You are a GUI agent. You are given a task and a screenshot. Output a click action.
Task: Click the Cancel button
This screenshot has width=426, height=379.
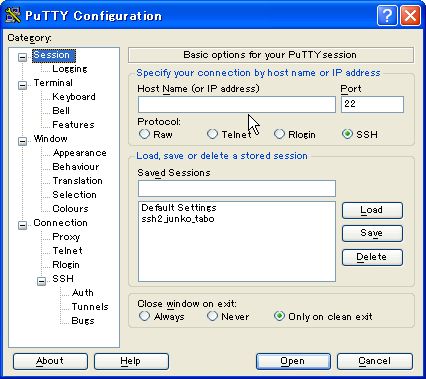pyautogui.click(x=375, y=361)
